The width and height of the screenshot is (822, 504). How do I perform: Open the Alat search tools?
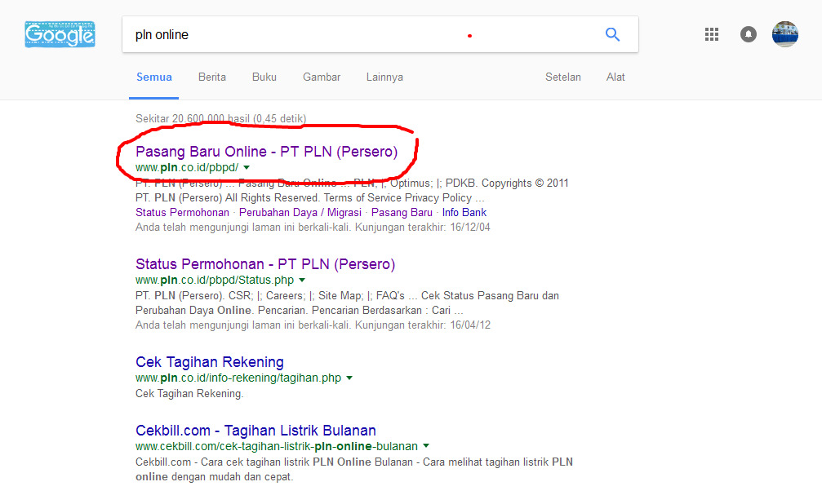(615, 77)
